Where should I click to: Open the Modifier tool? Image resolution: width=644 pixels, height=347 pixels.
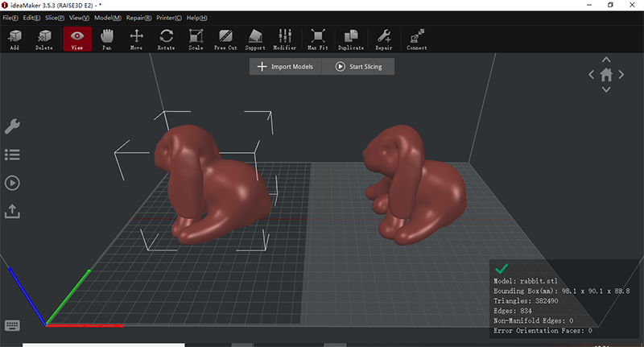pos(285,39)
